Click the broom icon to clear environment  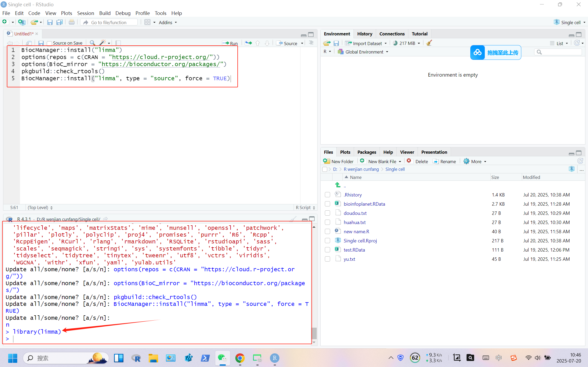pyautogui.click(x=429, y=43)
